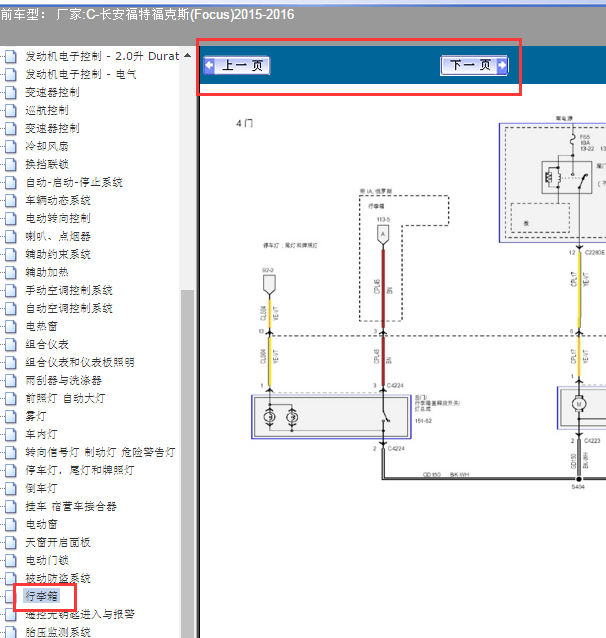Click document icon beside 电动窗

(11, 524)
